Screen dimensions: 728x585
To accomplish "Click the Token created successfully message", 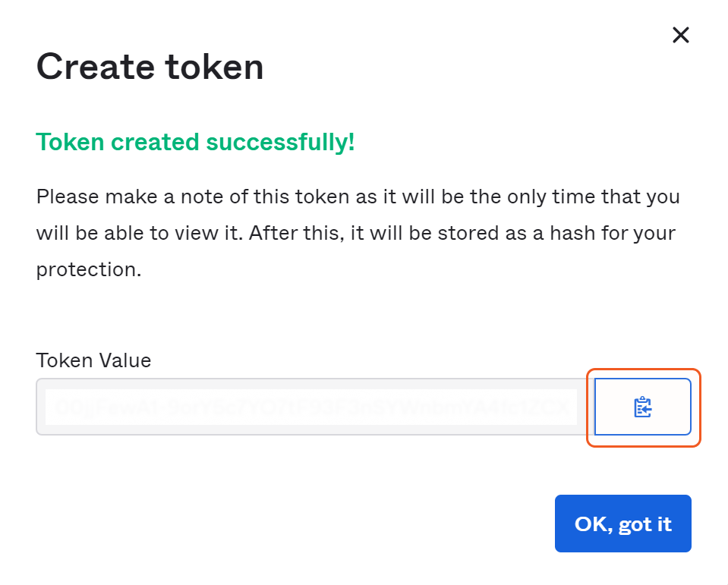I will 196,142.
